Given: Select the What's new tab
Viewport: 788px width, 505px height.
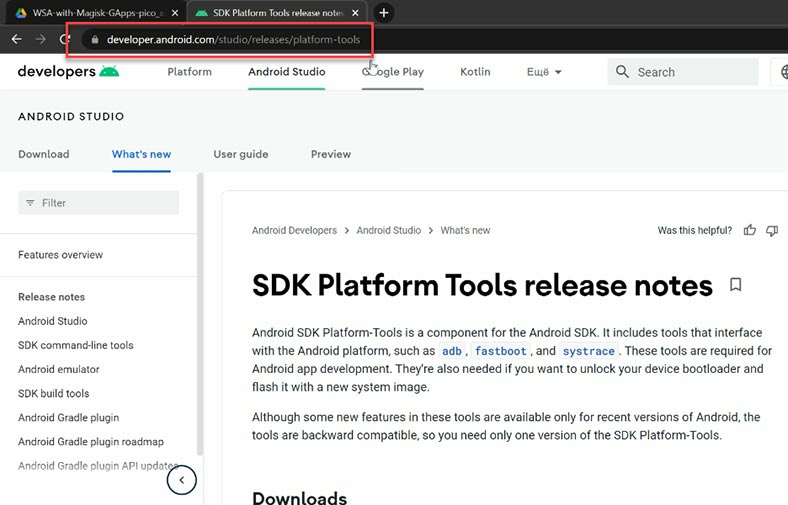Looking at the screenshot, I should pos(141,154).
